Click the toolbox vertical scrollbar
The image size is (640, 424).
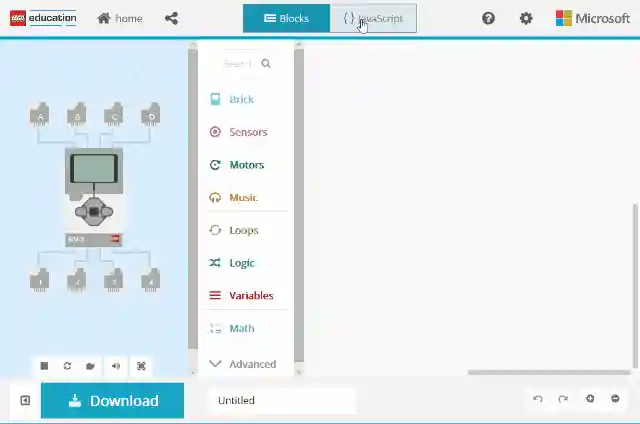[299, 205]
